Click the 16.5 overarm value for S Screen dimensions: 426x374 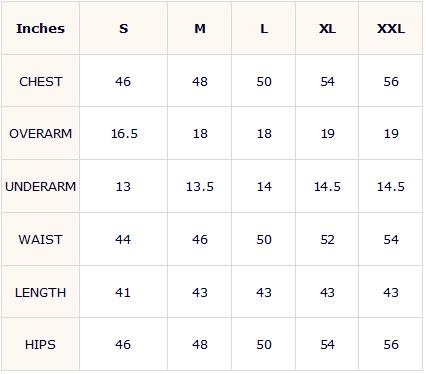124,134
